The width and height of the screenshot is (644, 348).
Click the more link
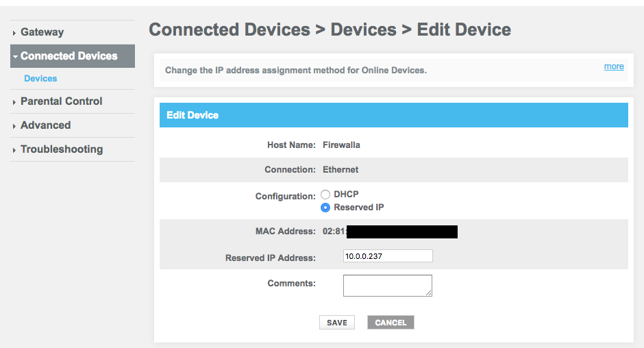pos(614,66)
